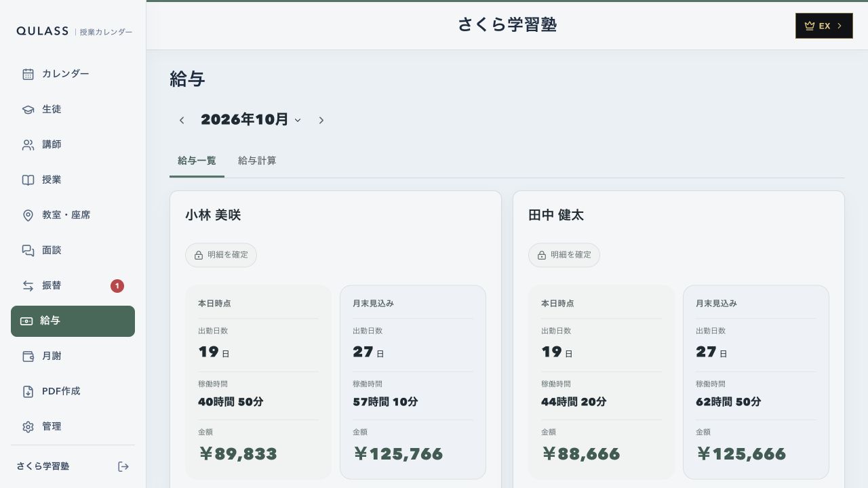
Task: Click the 給与 page heading
Action: (x=187, y=79)
